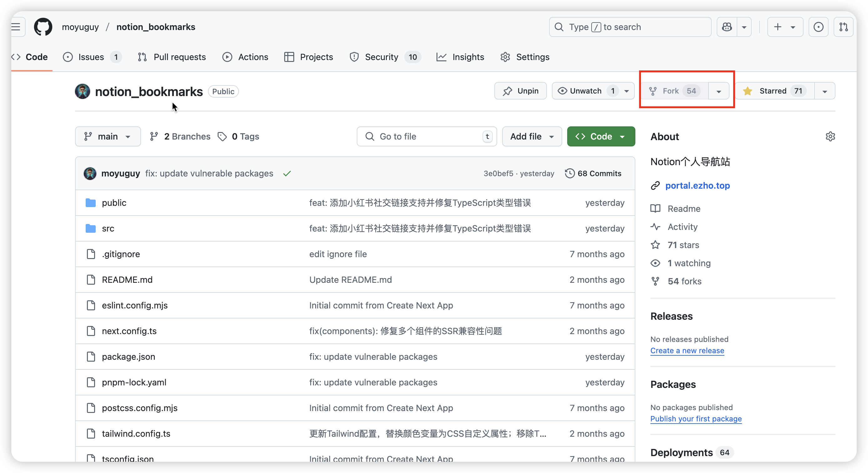This screenshot has width=868, height=473.
Task: Expand the star lists dropdown arrow
Action: [x=825, y=91]
